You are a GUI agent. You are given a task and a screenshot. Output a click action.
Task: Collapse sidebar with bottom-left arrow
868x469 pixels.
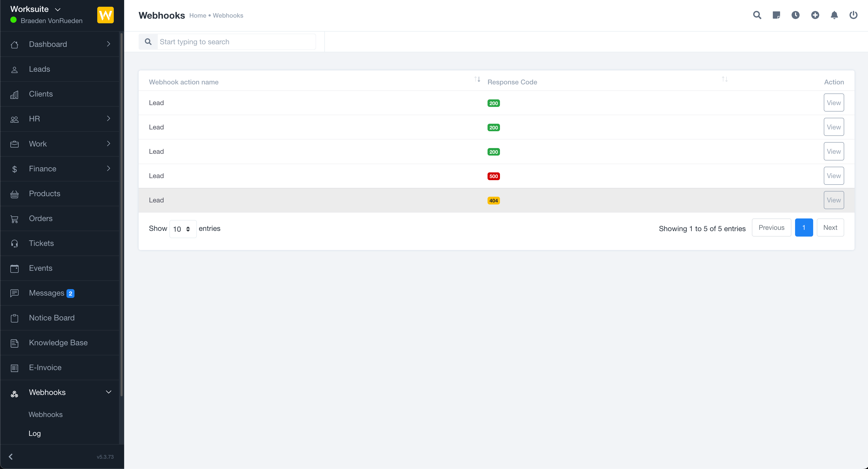click(11, 457)
